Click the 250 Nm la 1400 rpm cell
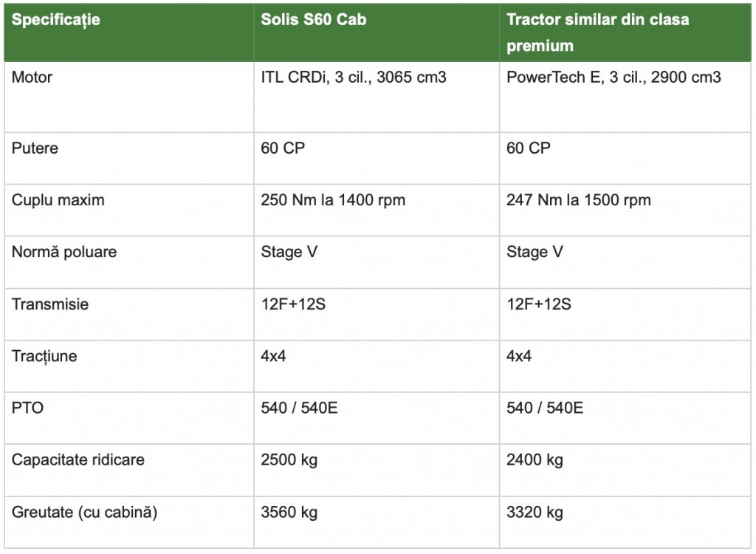The height and width of the screenshot is (554, 756). tap(333, 200)
